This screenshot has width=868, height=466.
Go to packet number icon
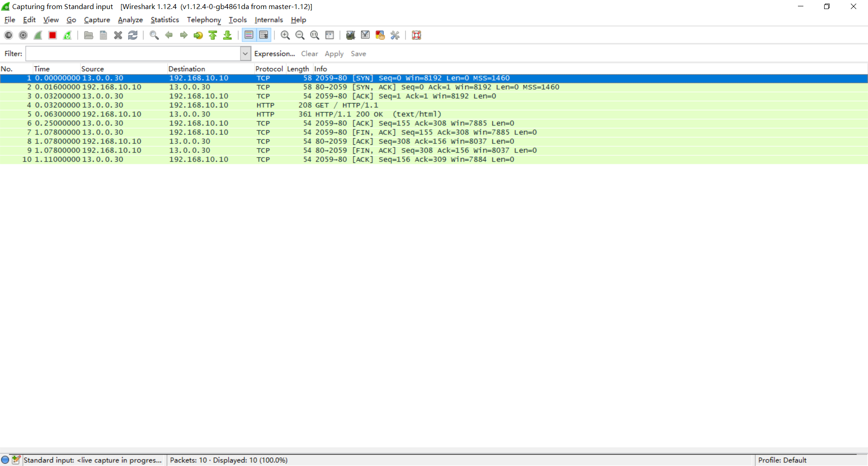[198, 35]
